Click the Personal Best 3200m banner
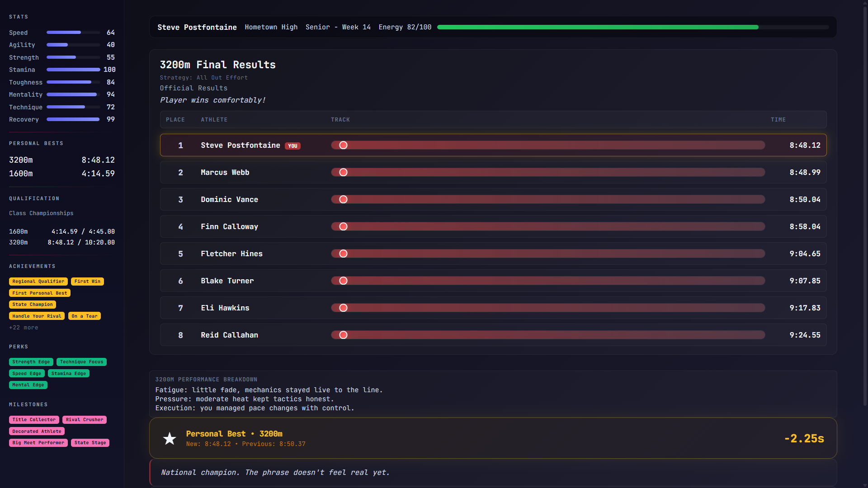Viewport: 868px width, 488px height. 493,438
